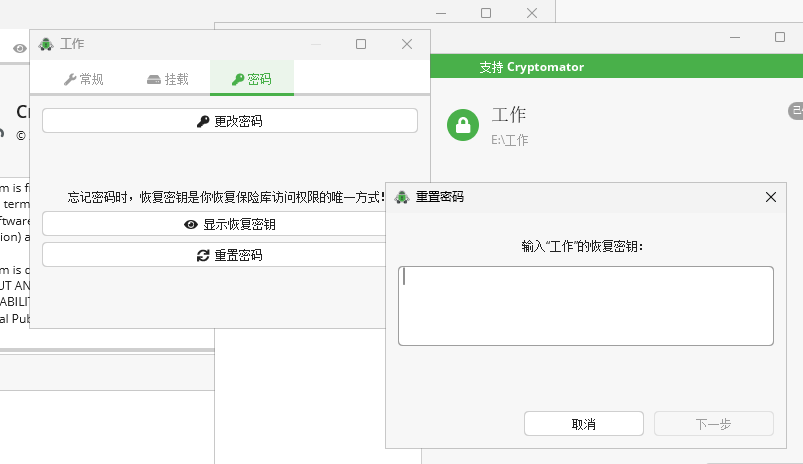The height and width of the screenshot is (464, 803).
Task: Maximize the rear background window
Action: 486,13
